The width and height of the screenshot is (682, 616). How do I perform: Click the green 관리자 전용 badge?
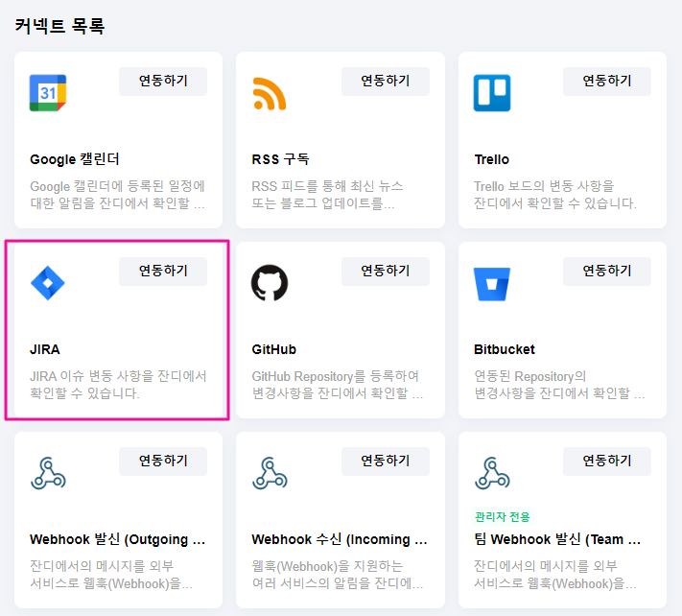[x=503, y=517]
